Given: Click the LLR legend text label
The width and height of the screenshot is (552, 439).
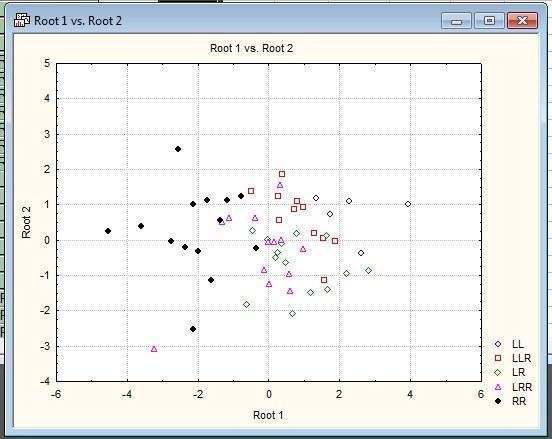Looking at the screenshot, I should pyautogui.click(x=521, y=358).
